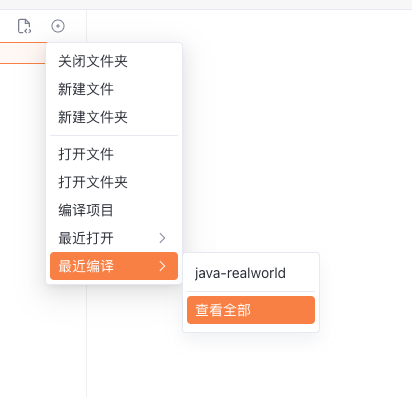Click the circled dot target icon
The image size is (412, 397).
click(x=58, y=26)
